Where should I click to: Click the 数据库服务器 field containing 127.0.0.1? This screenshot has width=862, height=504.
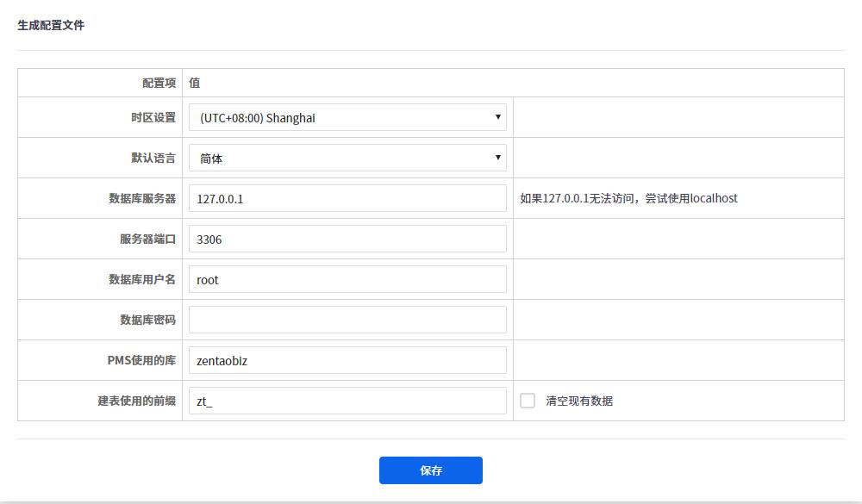[x=347, y=198]
